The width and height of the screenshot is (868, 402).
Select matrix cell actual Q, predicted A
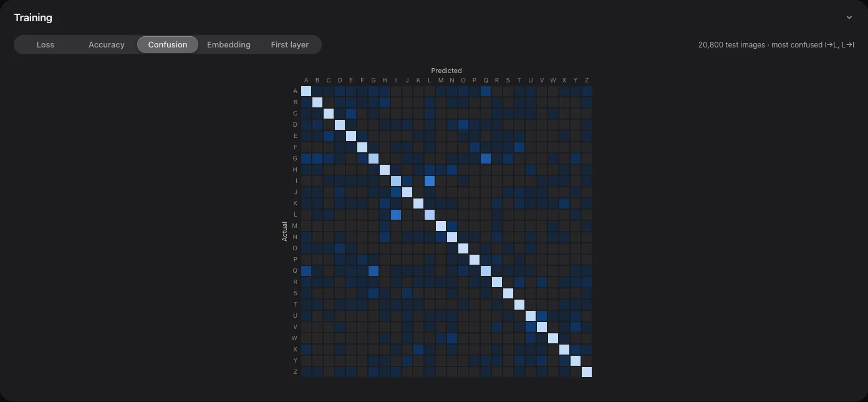pos(306,271)
